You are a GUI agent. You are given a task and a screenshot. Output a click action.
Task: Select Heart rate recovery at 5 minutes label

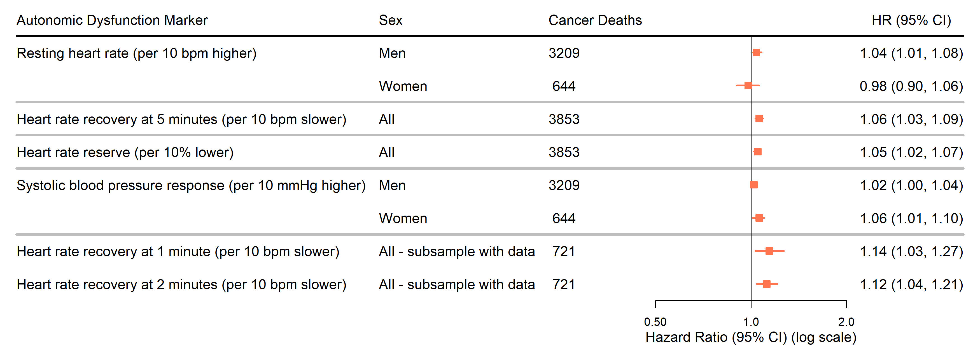181,120
